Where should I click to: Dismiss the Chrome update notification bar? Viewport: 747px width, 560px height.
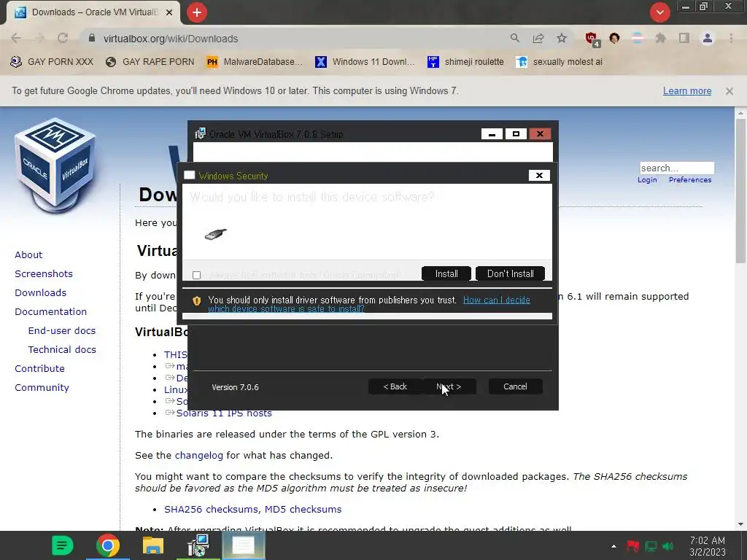[729, 91]
